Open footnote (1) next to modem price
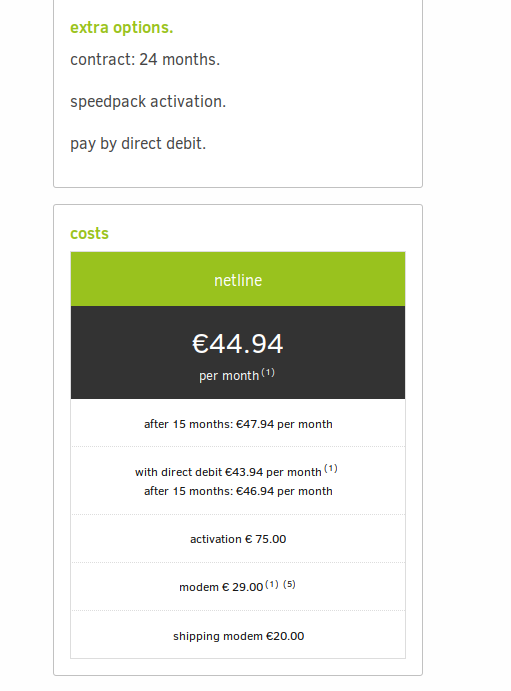Image resolution: width=511 pixels, height=691 pixels. point(272,584)
